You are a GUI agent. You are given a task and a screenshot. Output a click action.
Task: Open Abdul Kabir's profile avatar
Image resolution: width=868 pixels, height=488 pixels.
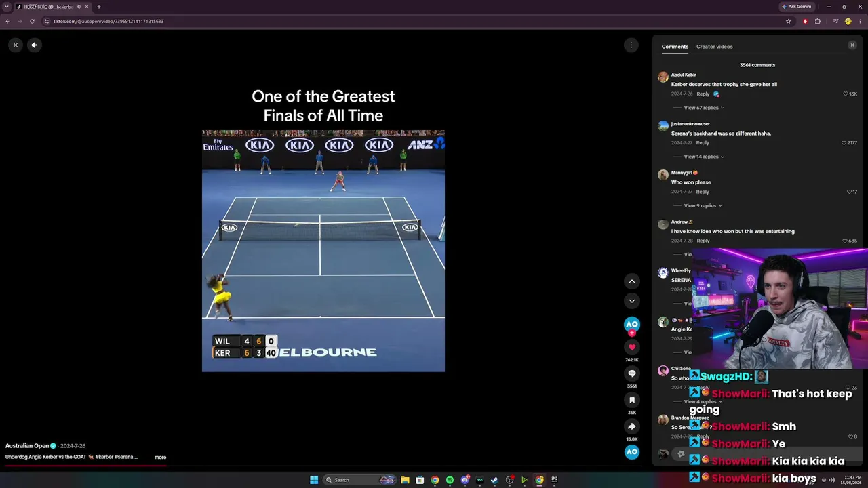663,77
